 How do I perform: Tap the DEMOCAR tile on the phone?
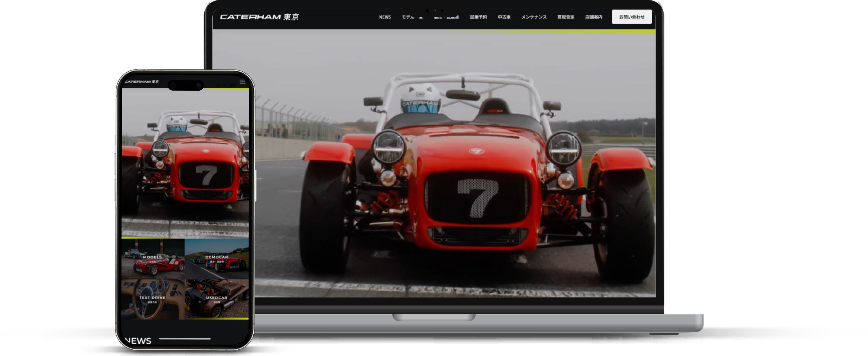click(217, 259)
